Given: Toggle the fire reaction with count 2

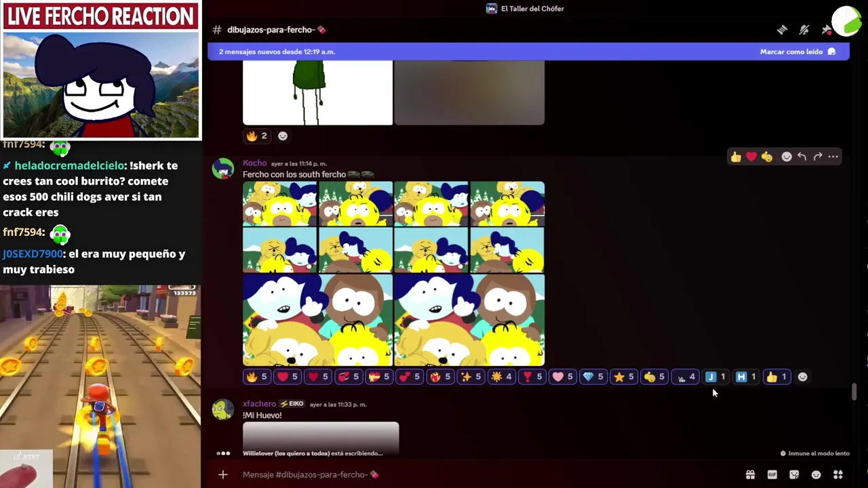Looking at the screenshot, I should [x=257, y=136].
